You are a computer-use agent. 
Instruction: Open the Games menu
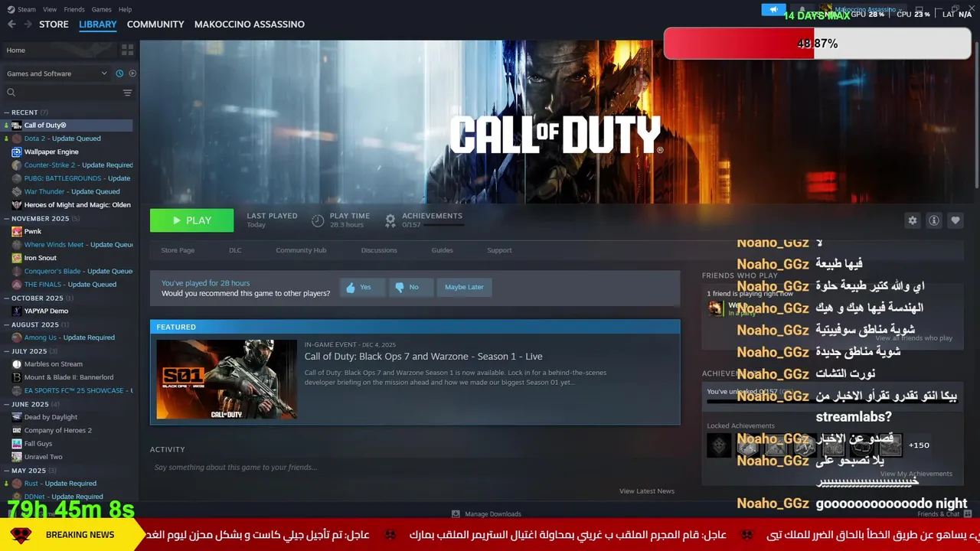coord(101,9)
